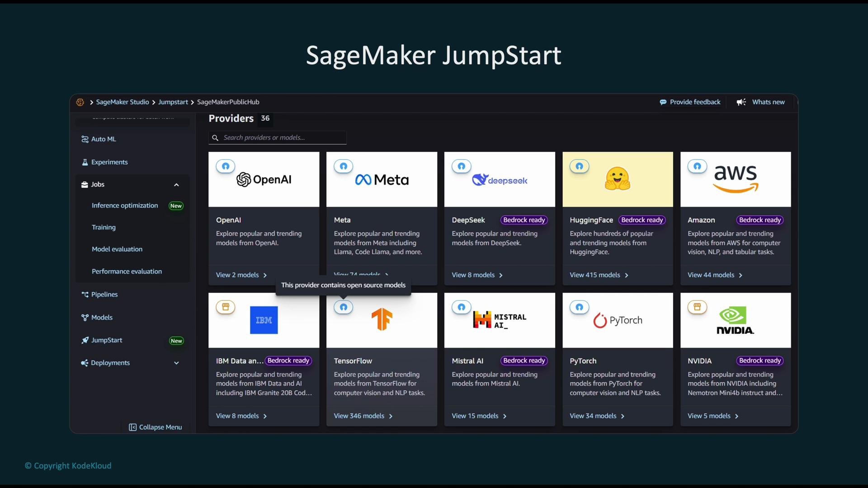This screenshot has width=868, height=488.
Task: Click the Provide feedback chat icon
Action: coord(663,102)
